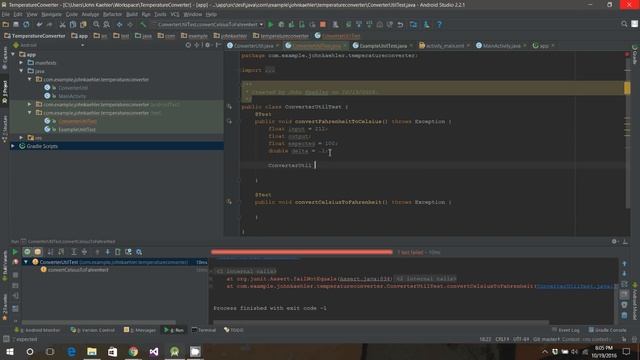This screenshot has height=360, width=640.
Task: Click the Import test history icon
Action: point(129,252)
